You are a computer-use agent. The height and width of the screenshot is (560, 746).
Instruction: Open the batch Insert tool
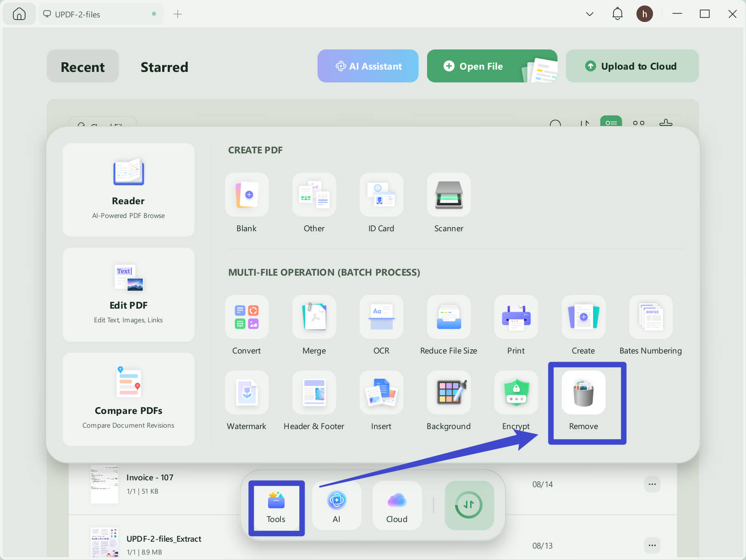click(381, 392)
